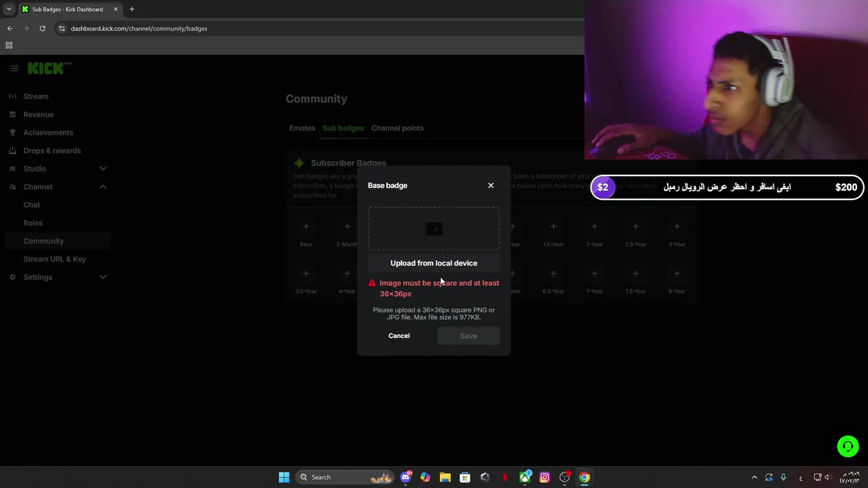The image size is (868, 488).
Task: Click the taskbar Search box
Action: [x=346, y=477]
